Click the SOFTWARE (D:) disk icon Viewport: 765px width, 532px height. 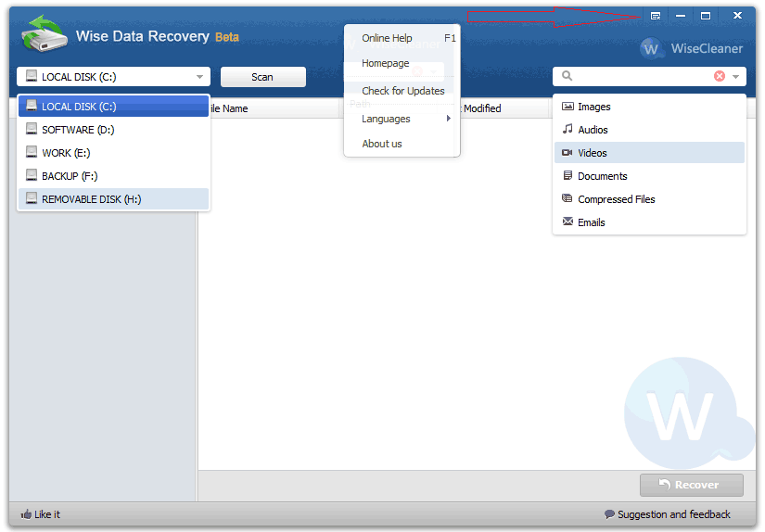[32, 129]
